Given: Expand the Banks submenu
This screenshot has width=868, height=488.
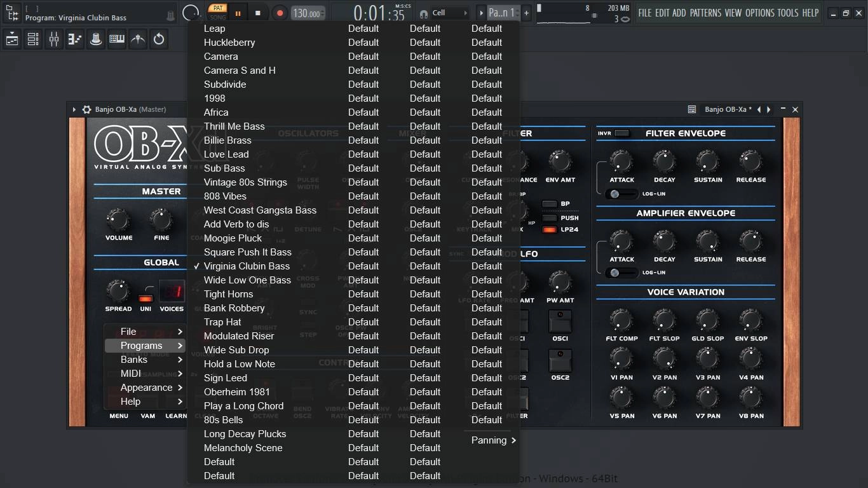Looking at the screenshot, I should click(144, 360).
